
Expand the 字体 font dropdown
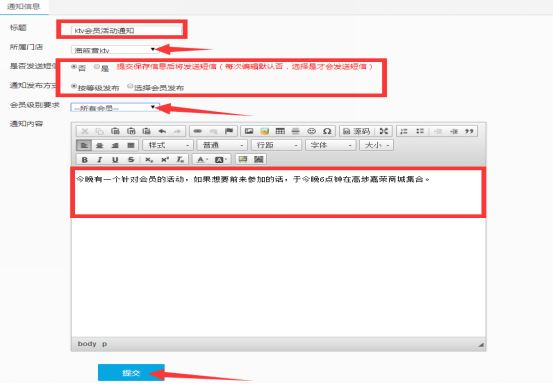(x=330, y=145)
